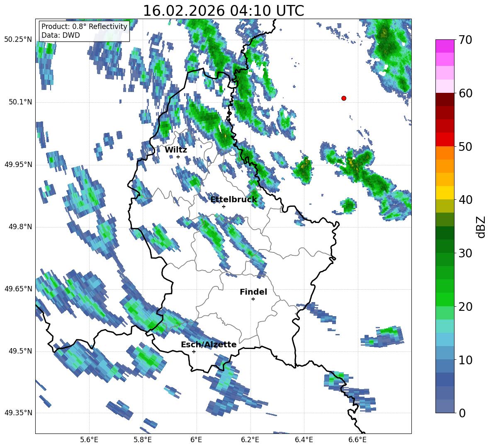Click the 49.5°N latitude label
The height and width of the screenshot is (448, 491).
click(20, 351)
